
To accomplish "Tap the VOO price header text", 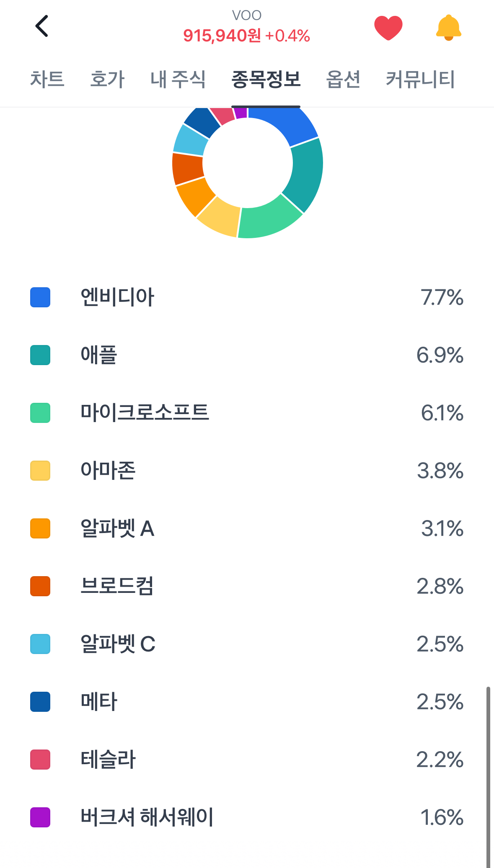I will click(x=246, y=36).
